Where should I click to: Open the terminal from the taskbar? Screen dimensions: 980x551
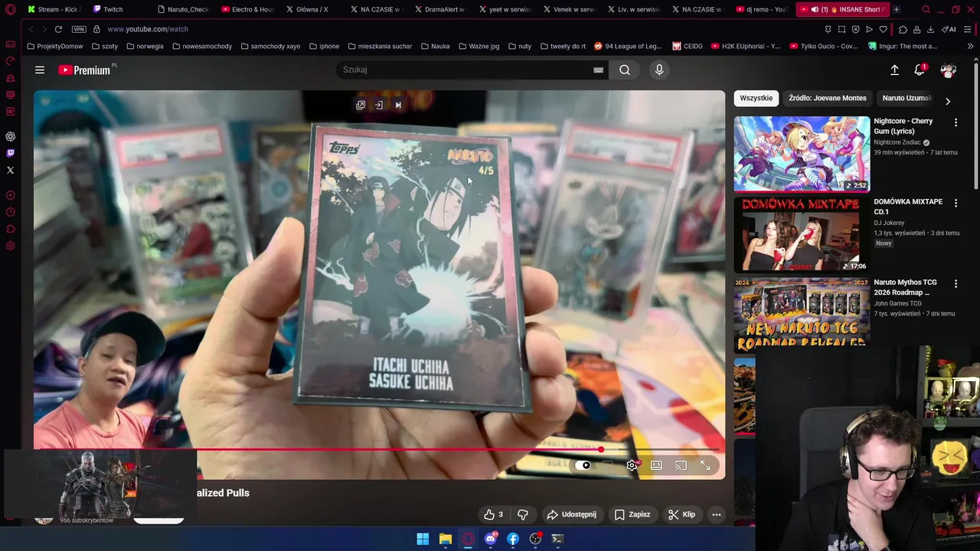pos(557,539)
